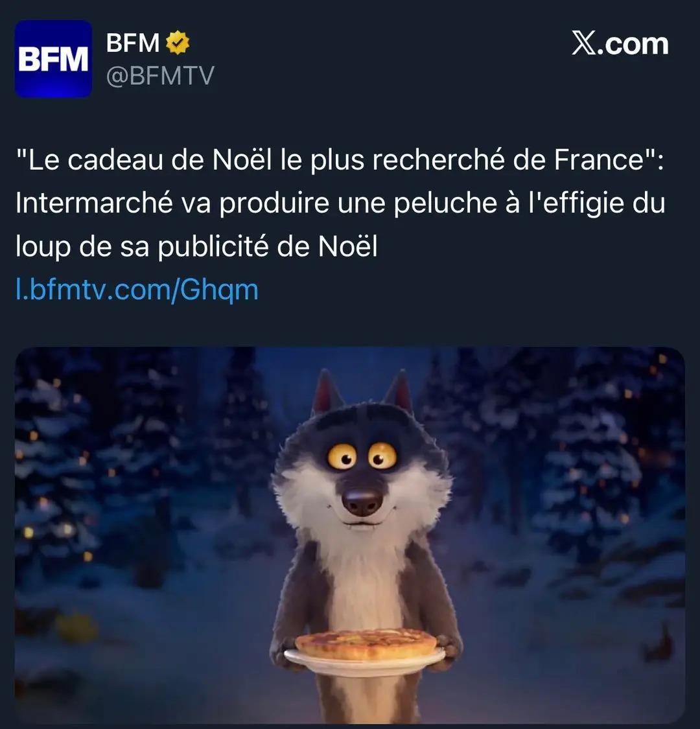
Task: Tap the wolf's pointed ears
Action: (x=362, y=391)
